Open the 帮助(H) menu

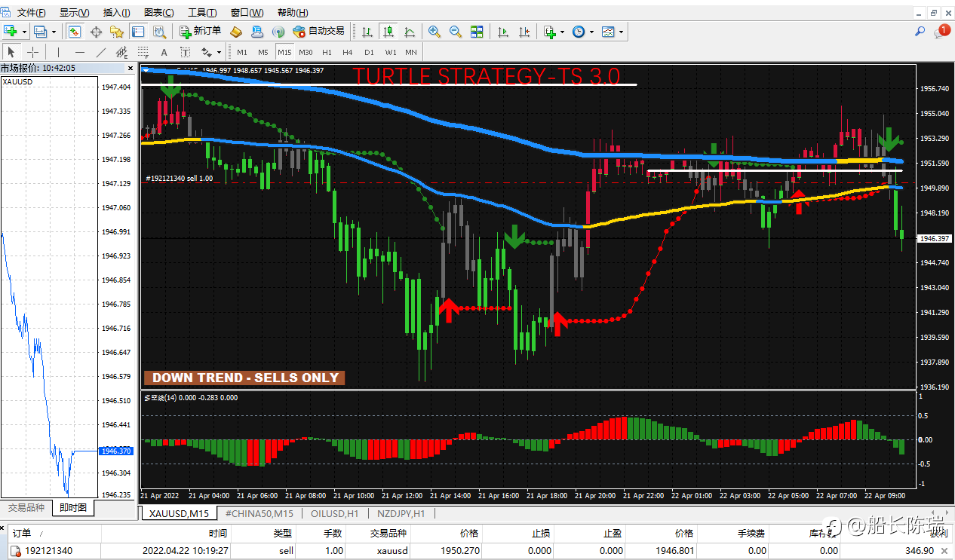(293, 13)
